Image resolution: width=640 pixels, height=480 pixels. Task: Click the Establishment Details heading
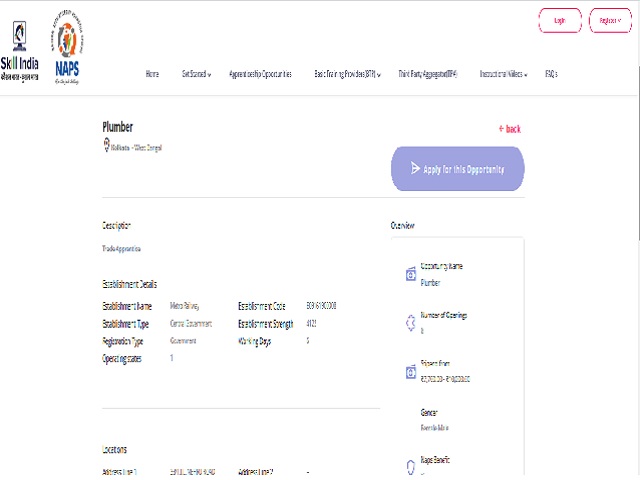pos(129,284)
